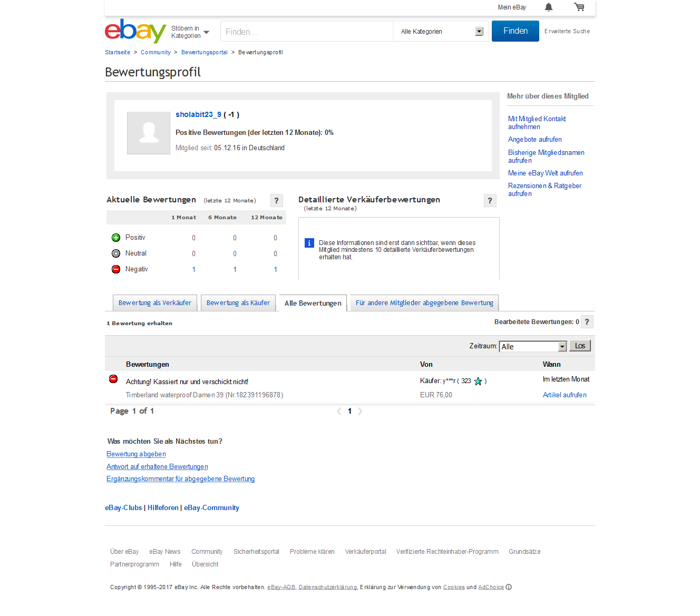The image size is (700, 616).
Task: Click into the Finden search field
Action: point(307,32)
